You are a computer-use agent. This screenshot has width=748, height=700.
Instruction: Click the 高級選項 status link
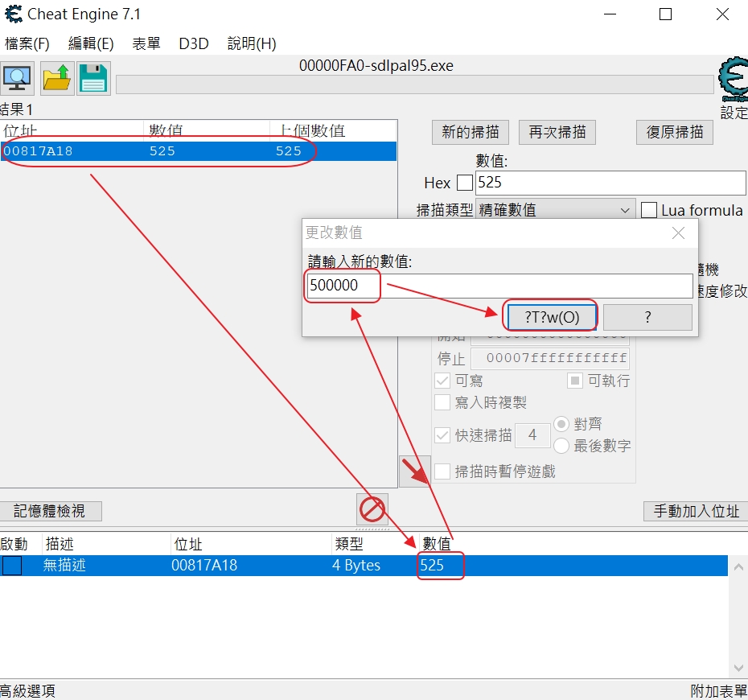27,691
